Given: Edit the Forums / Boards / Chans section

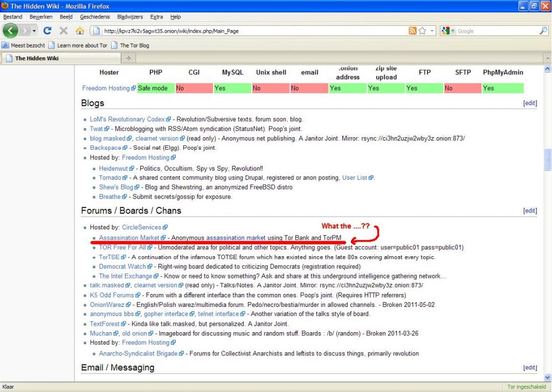Looking at the screenshot, I should pyautogui.click(x=530, y=211).
